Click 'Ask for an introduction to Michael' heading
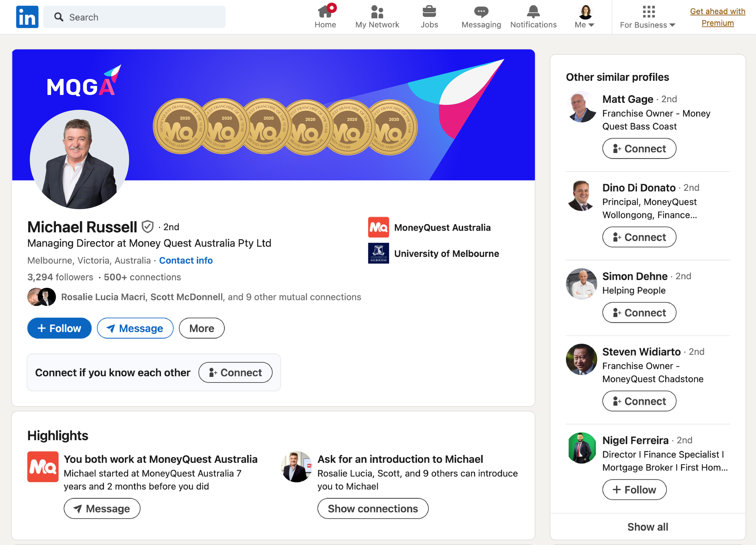The height and width of the screenshot is (545, 756). [x=400, y=459]
